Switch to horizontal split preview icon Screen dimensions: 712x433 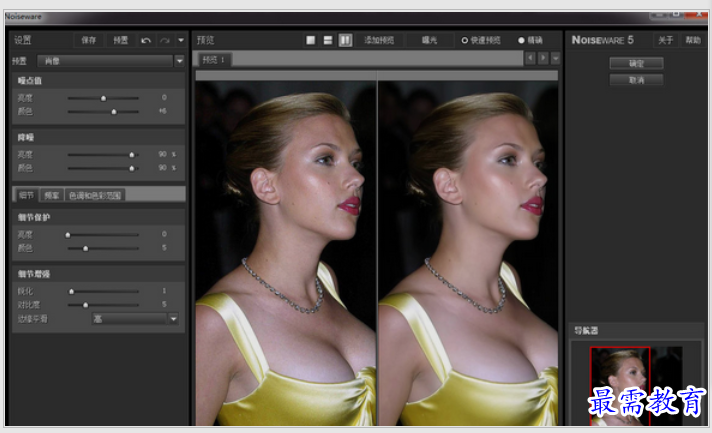[328, 40]
